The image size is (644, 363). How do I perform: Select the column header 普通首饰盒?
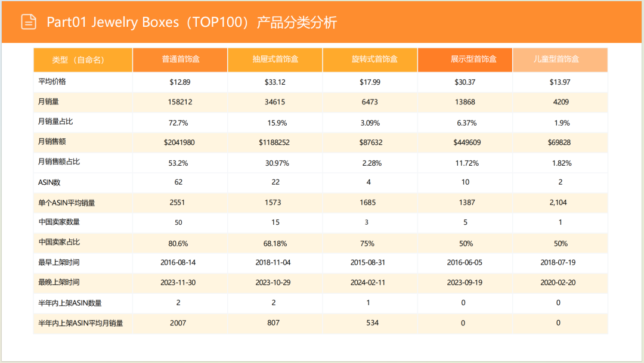(x=180, y=60)
